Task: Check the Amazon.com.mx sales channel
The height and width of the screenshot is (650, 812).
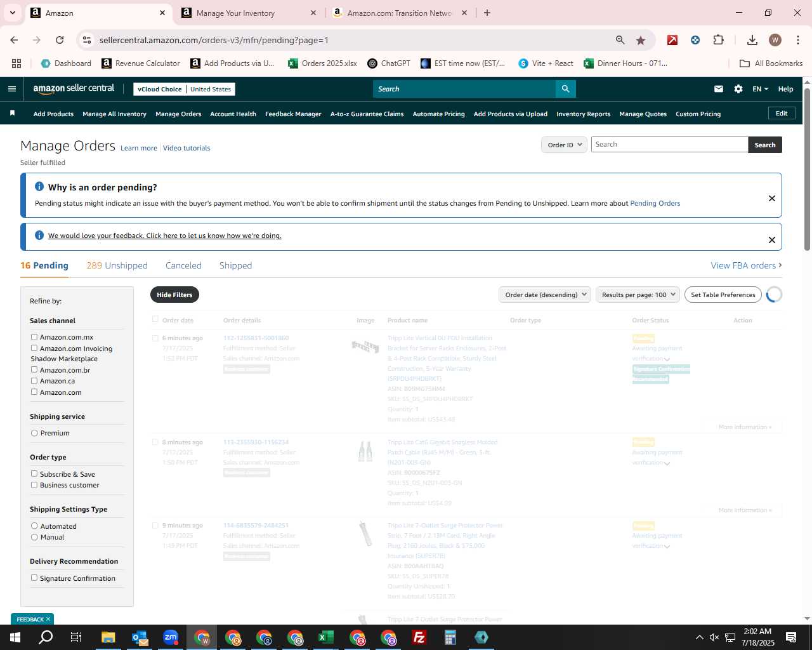Action: coord(34,337)
